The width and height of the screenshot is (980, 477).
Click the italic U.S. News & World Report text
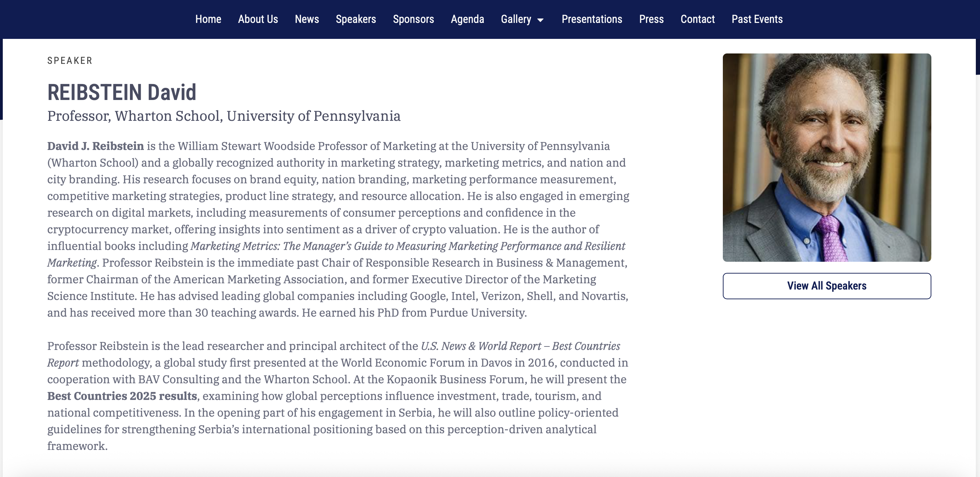coord(481,346)
